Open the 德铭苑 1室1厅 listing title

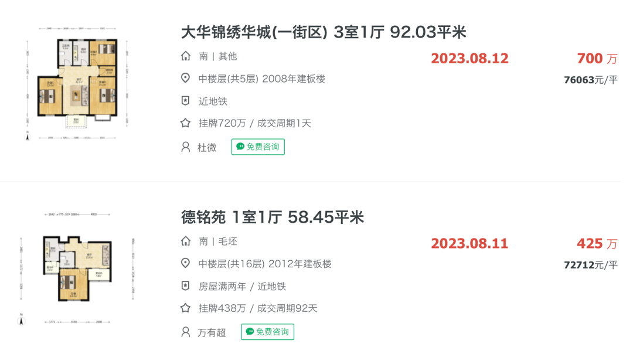(272, 217)
